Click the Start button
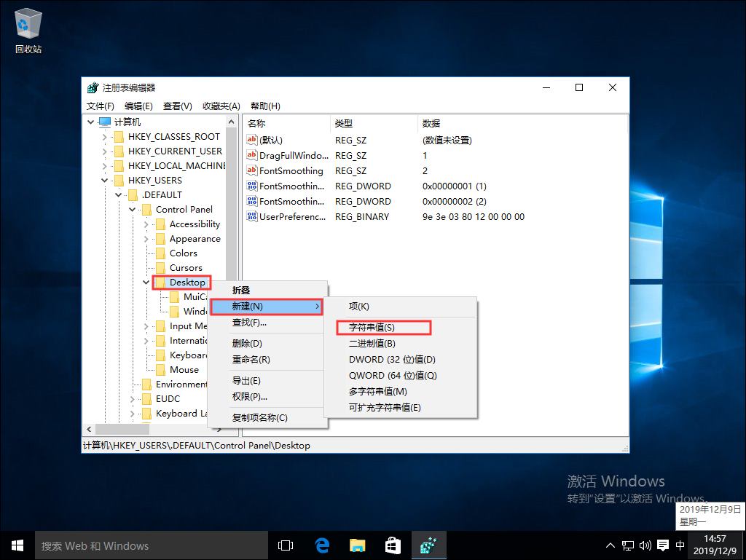The width and height of the screenshot is (746, 560). pos(17,545)
